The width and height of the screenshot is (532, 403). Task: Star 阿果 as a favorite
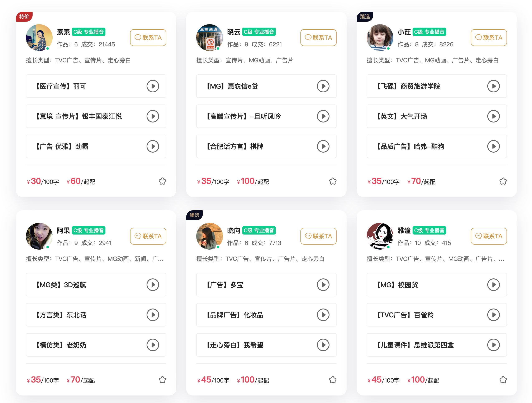(x=162, y=380)
